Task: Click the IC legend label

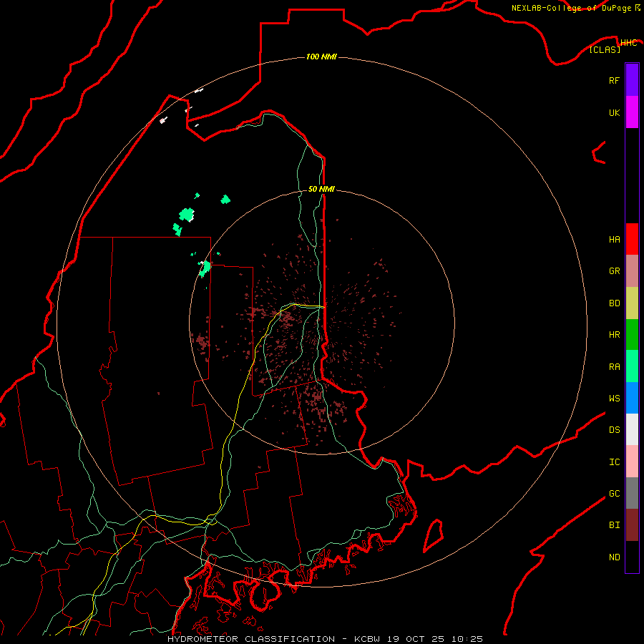Action: point(614,462)
